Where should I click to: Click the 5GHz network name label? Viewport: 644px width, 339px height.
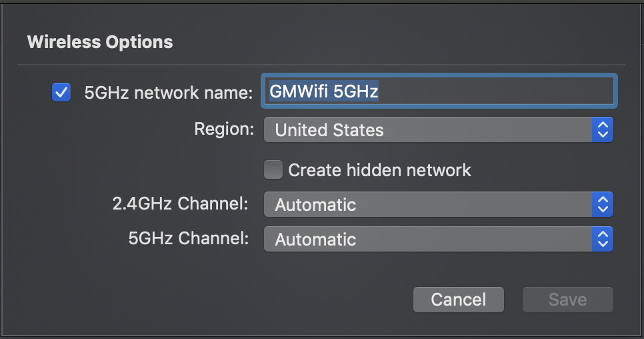(x=169, y=93)
